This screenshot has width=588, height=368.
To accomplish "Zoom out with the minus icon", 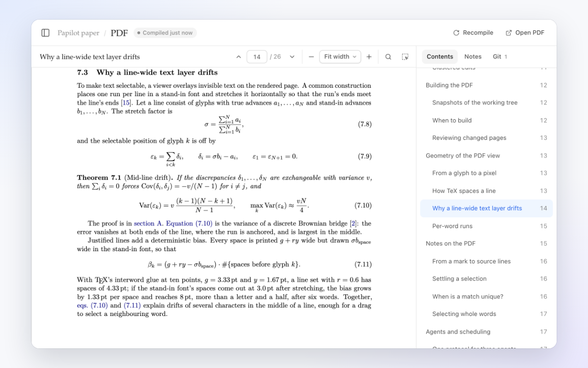I will (x=311, y=57).
